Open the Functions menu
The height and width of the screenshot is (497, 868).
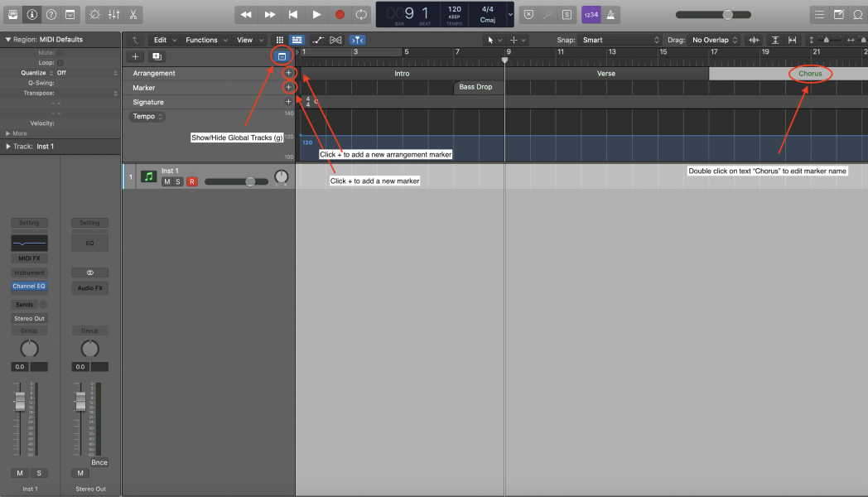click(206, 40)
